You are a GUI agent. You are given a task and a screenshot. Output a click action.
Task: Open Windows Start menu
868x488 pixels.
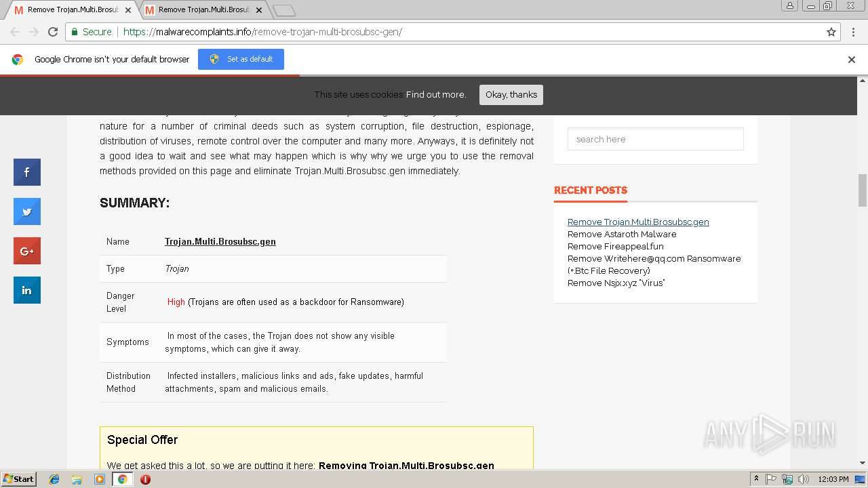pos(18,479)
